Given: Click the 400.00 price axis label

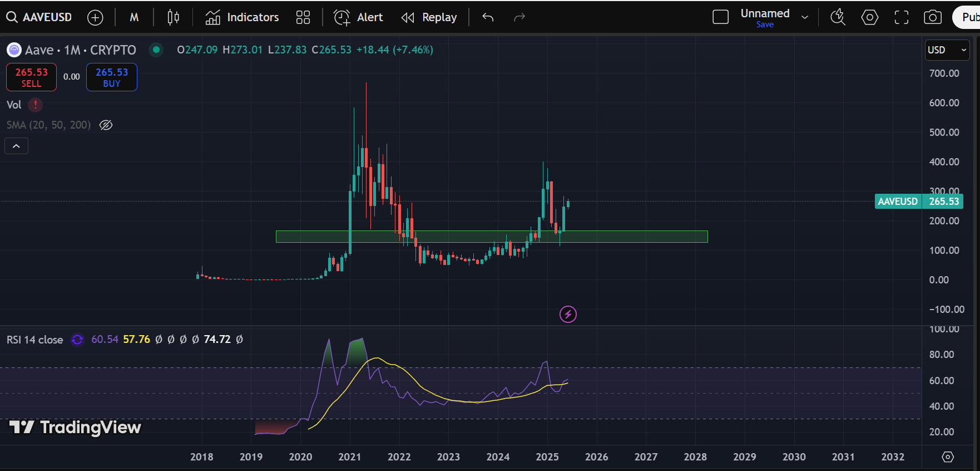Looking at the screenshot, I should coord(944,162).
